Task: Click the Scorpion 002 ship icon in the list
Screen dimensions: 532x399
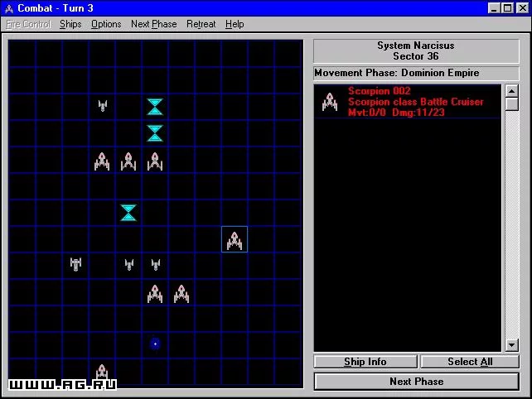Action: coord(330,102)
